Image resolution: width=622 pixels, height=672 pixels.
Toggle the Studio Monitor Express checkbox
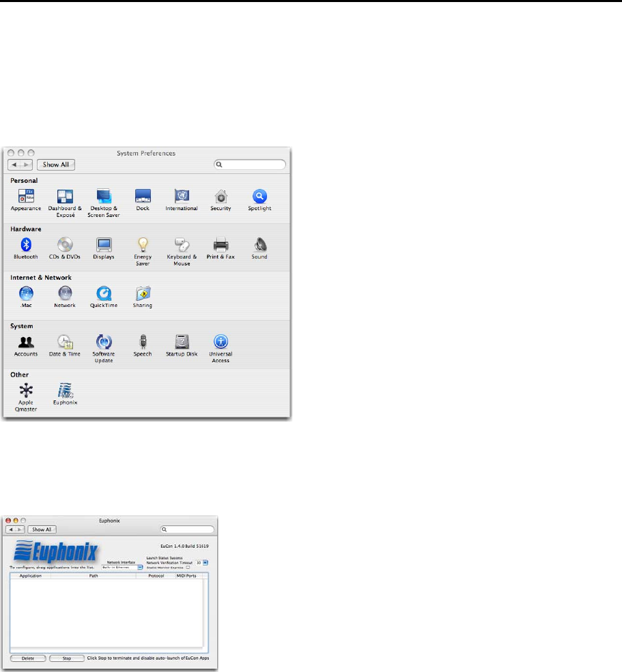(188, 568)
